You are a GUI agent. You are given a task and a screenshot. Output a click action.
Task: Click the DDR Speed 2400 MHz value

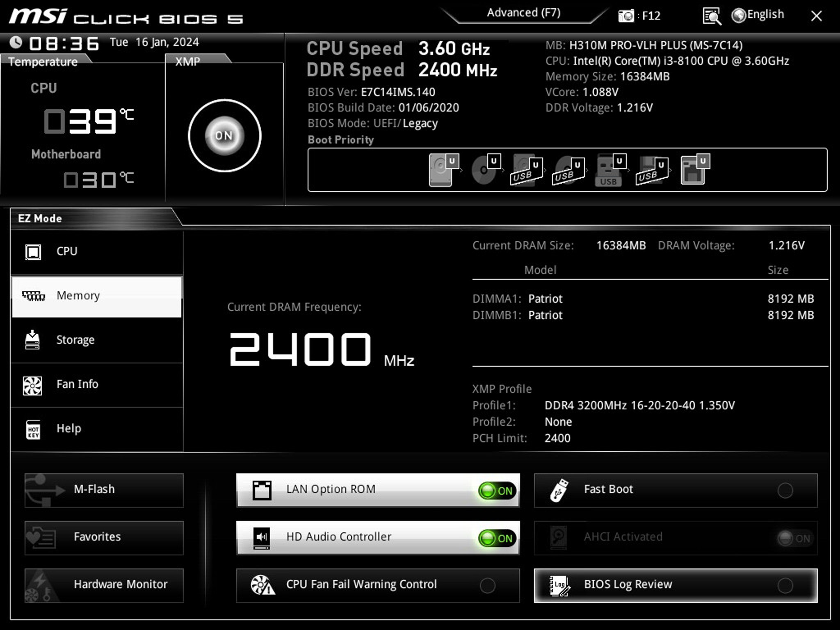coord(458,70)
